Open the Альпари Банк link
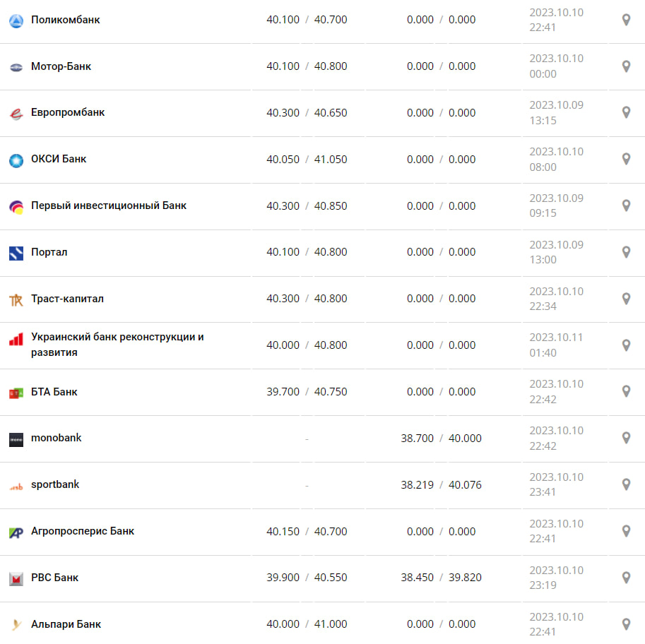 click(66, 624)
